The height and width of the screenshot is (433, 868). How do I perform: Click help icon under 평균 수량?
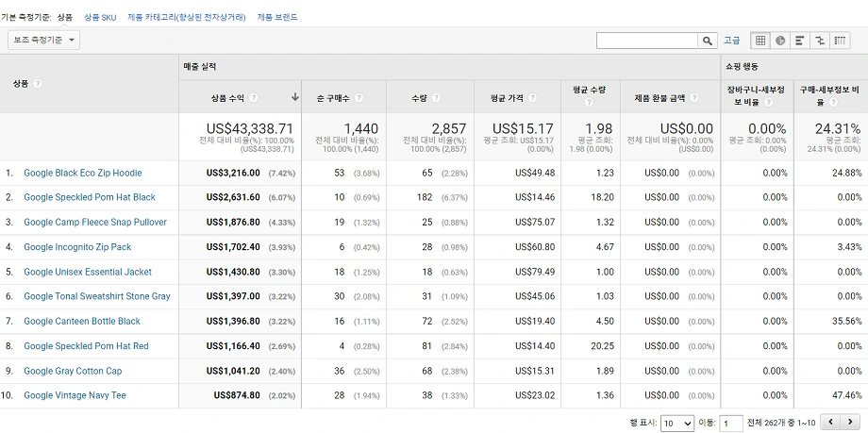(x=589, y=103)
